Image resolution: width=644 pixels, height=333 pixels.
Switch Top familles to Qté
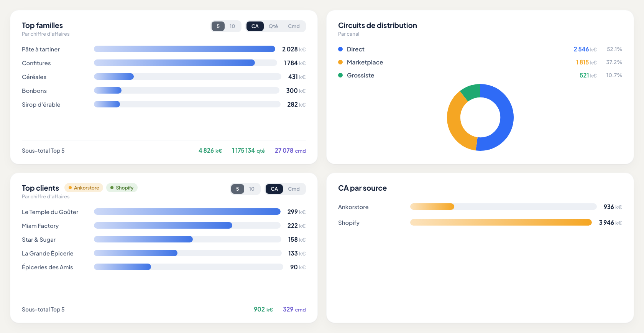tap(273, 26)
